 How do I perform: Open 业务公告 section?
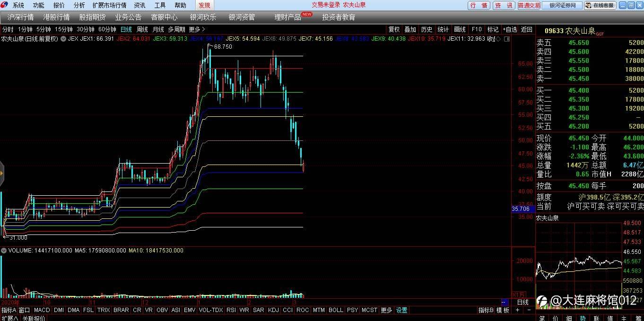tap(128, 17)
